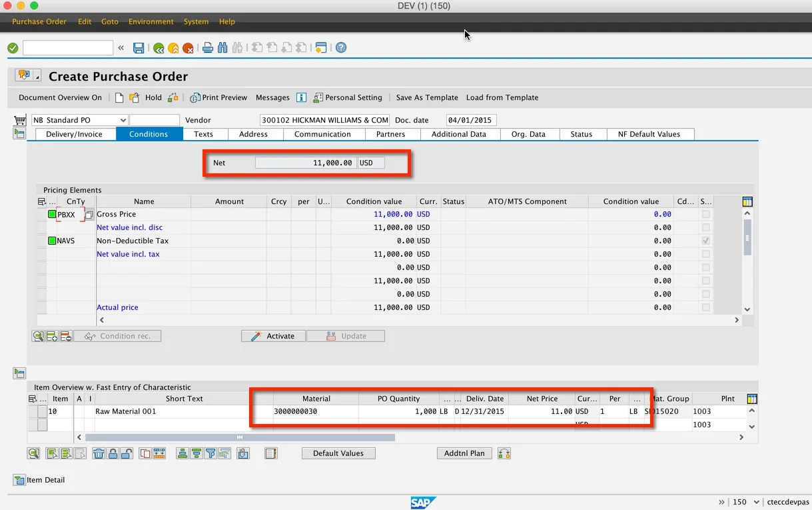Click the icon right of Addtnl Plan
This screenshot has width=812, height=510.
504,453
